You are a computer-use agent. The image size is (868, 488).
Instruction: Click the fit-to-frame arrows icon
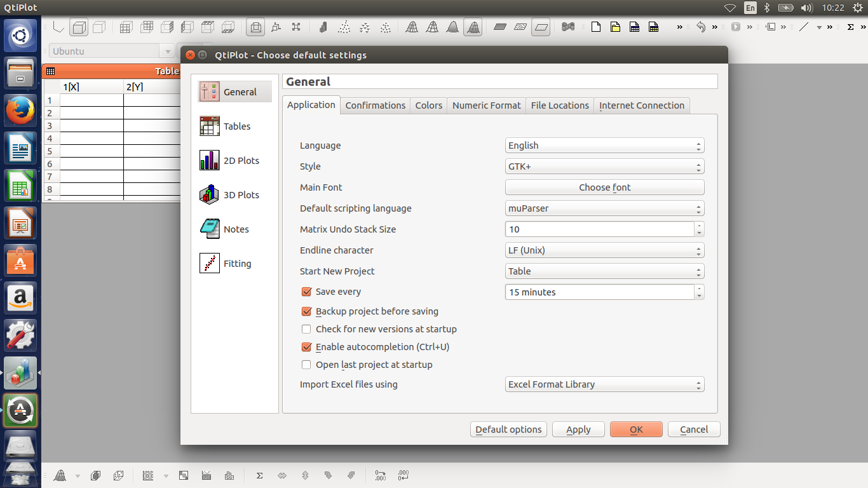(296, 27)
